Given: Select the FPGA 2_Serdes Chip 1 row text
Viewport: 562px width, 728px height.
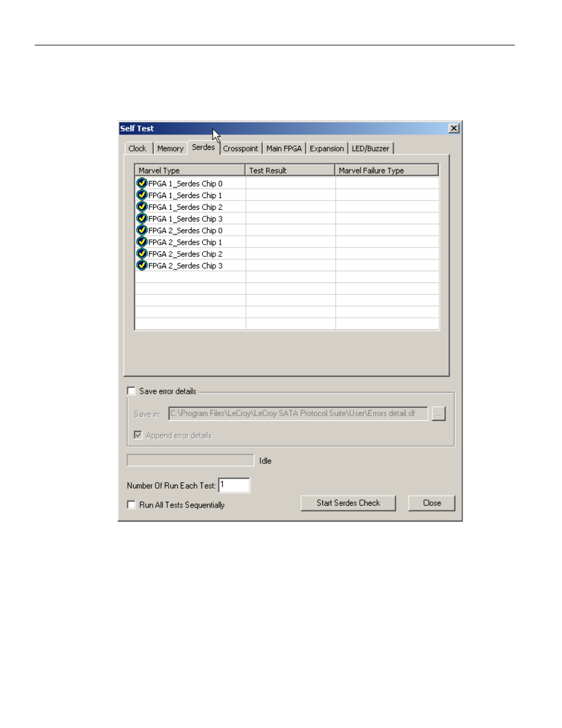Looking at the screenshot, I should point(186,243).
